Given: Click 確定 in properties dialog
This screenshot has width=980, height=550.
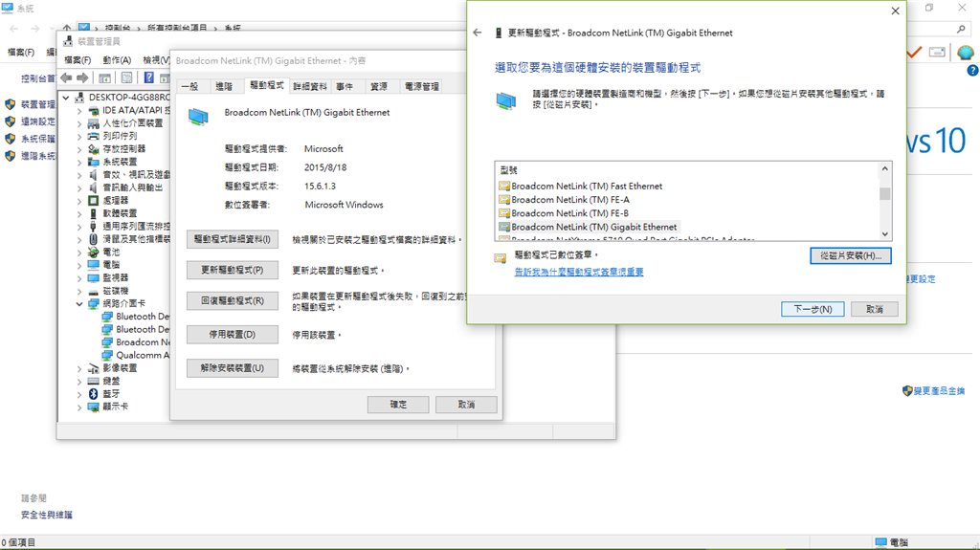Looking at the screenshot, I should tap(398, 405).
